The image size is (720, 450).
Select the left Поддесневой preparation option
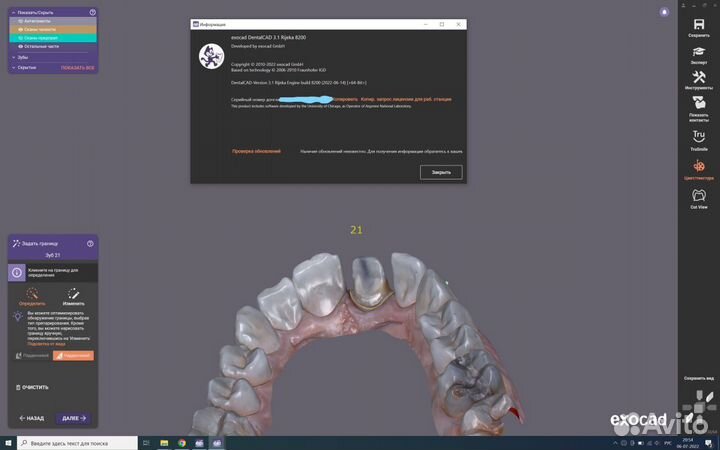33,355
